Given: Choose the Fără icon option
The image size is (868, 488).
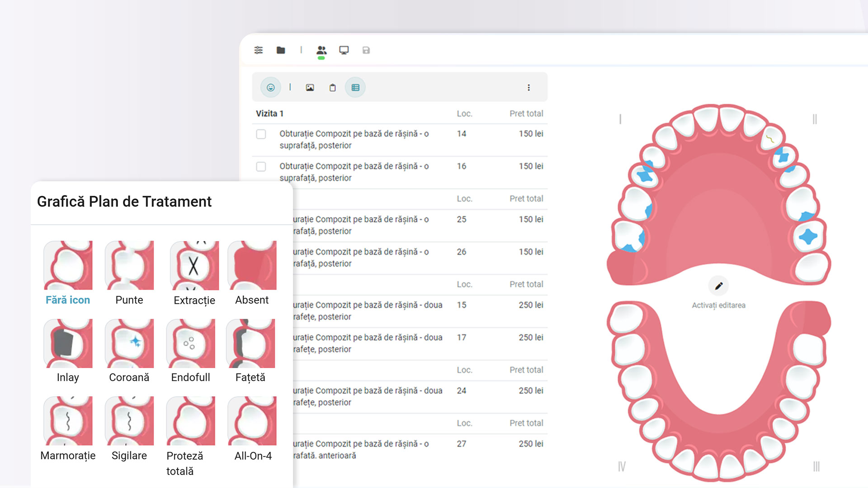Looking at the screenshot, I should pos(68,266).
